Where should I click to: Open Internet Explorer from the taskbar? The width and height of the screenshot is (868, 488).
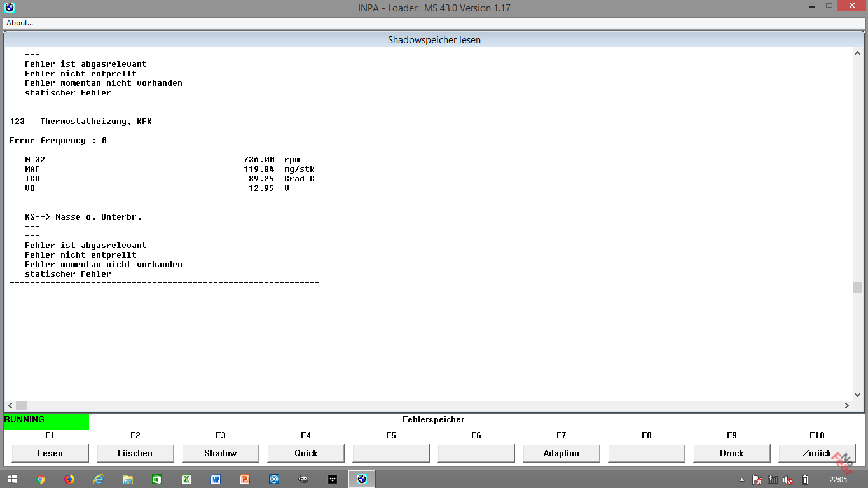pos(99,479)
